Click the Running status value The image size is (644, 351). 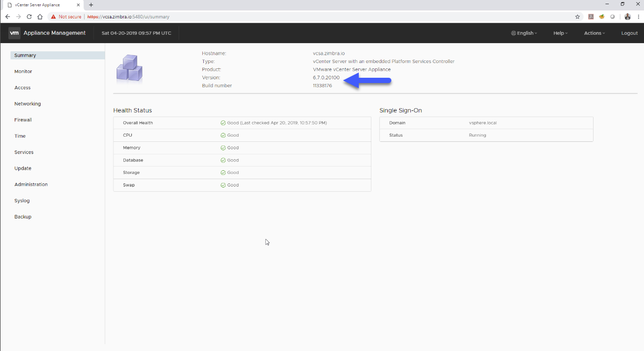tap(477, 135)
